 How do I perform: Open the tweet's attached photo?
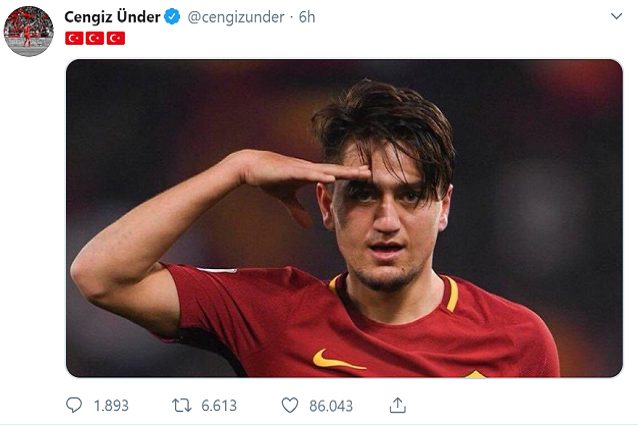tap(344, 217)
